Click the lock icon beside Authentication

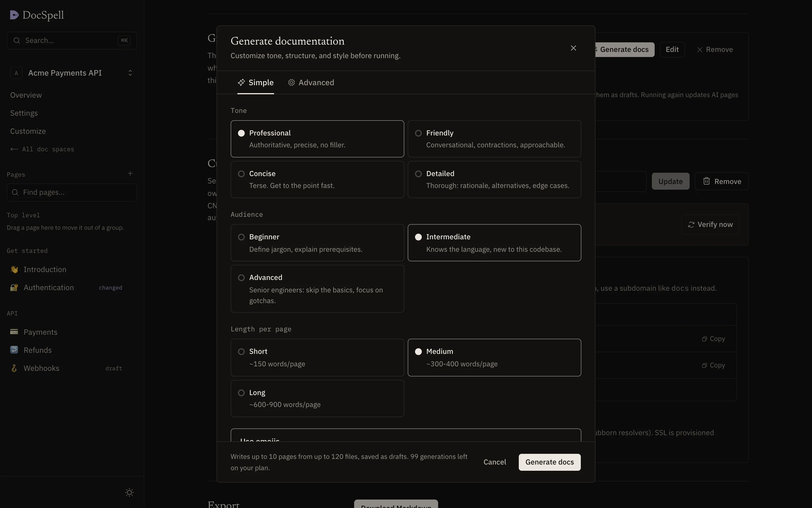[x=14, y=288]
